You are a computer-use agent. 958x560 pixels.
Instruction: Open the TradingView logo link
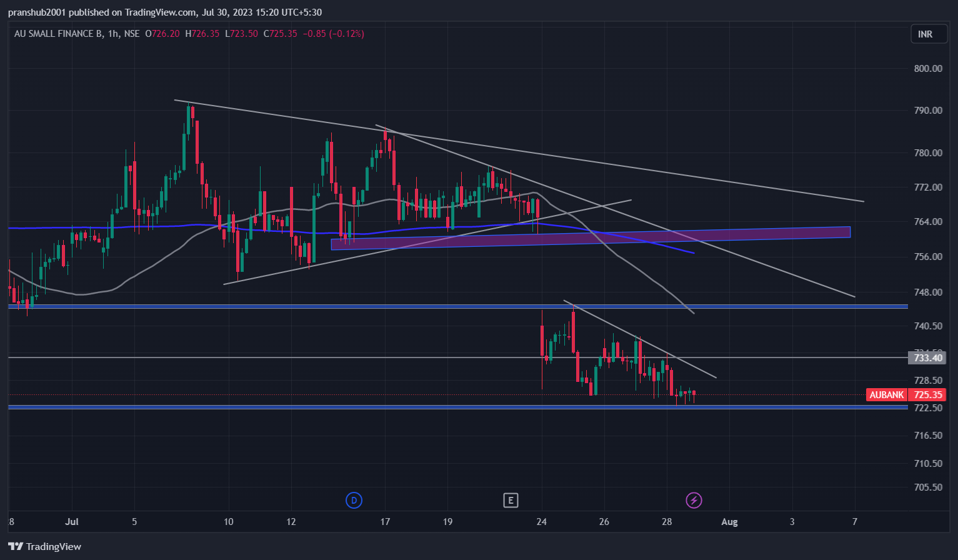click(44, 546)
